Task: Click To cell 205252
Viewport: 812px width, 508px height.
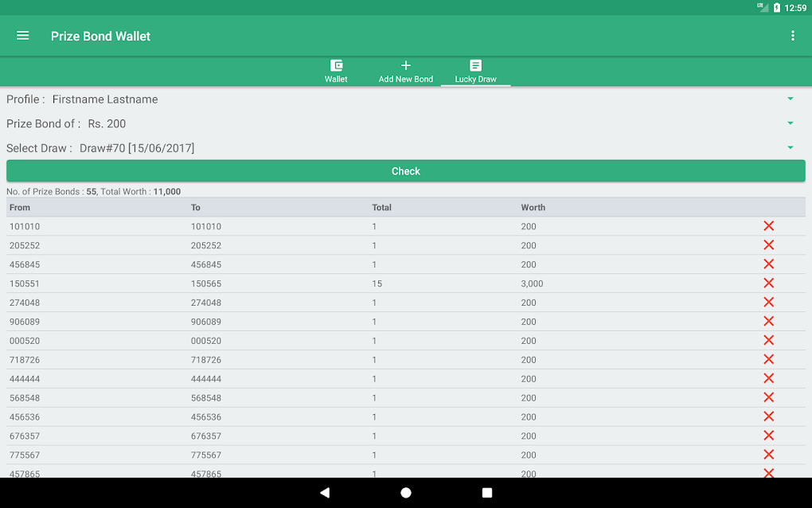Action: tap(206, 245)
